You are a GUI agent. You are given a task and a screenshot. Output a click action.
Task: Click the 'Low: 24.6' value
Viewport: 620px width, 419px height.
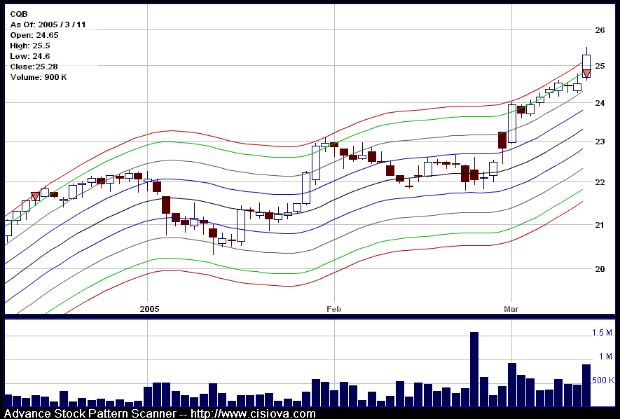(x=30, y=56)
